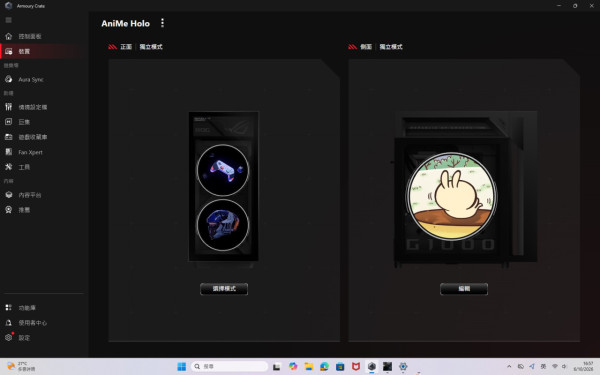Open McAfee from the taskbar

tap(356, 367)
